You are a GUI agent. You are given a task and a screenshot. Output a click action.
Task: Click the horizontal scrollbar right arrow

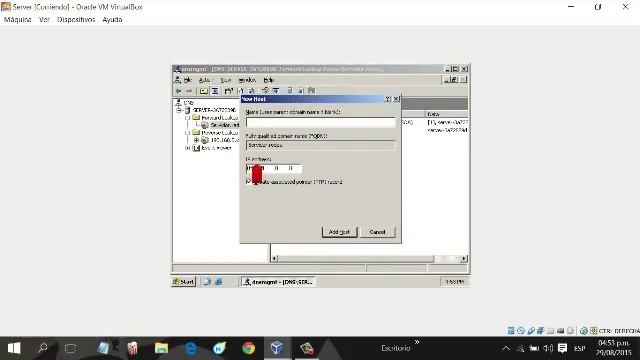point(464,259)
